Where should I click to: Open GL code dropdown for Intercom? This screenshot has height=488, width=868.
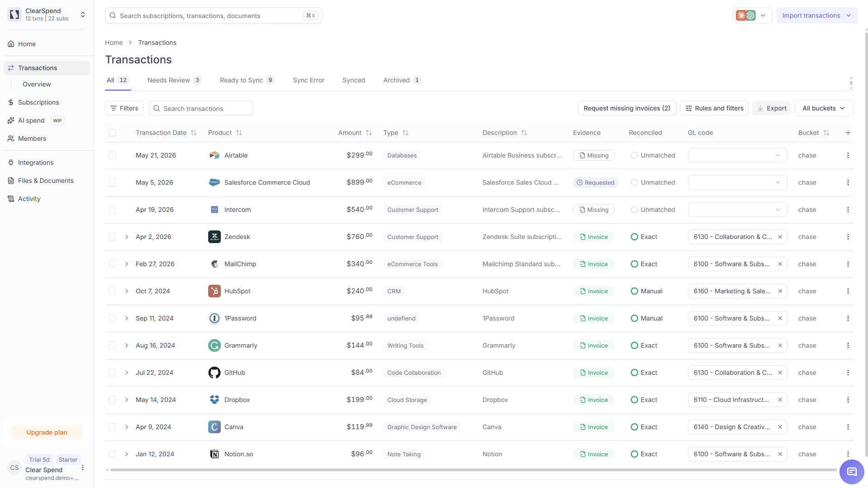[x=737, y=210]
